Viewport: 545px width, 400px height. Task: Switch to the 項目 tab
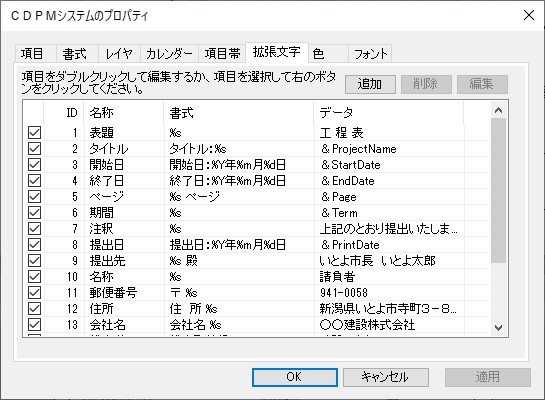tap(35, 54)
